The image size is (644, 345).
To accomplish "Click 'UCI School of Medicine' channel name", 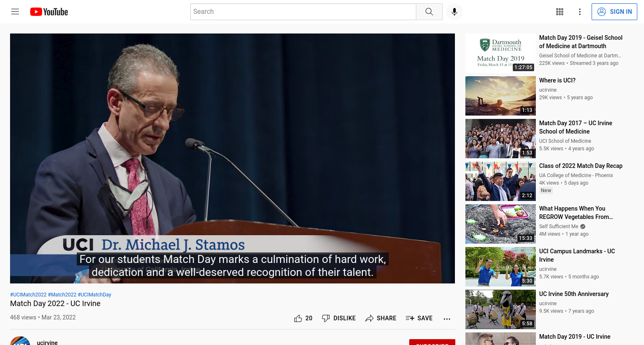I will point(565,141).
